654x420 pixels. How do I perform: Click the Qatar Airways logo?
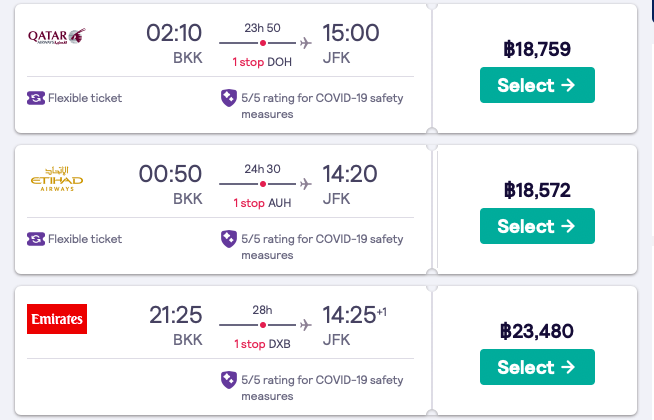57,36
